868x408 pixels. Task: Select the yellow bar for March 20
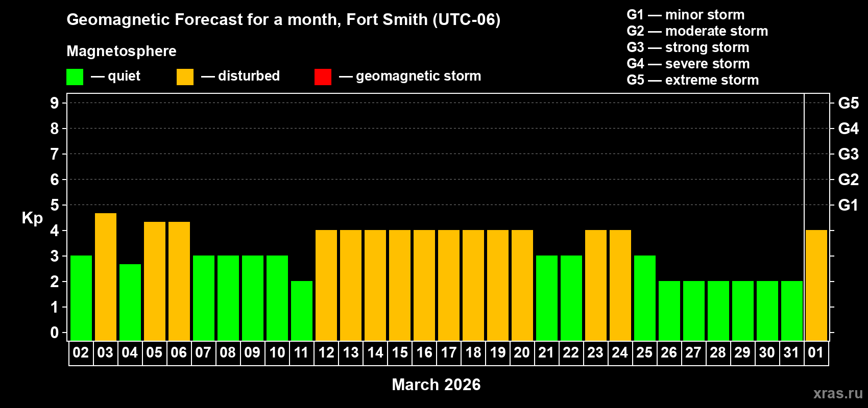pyautogui.click(x=522, y=285)
